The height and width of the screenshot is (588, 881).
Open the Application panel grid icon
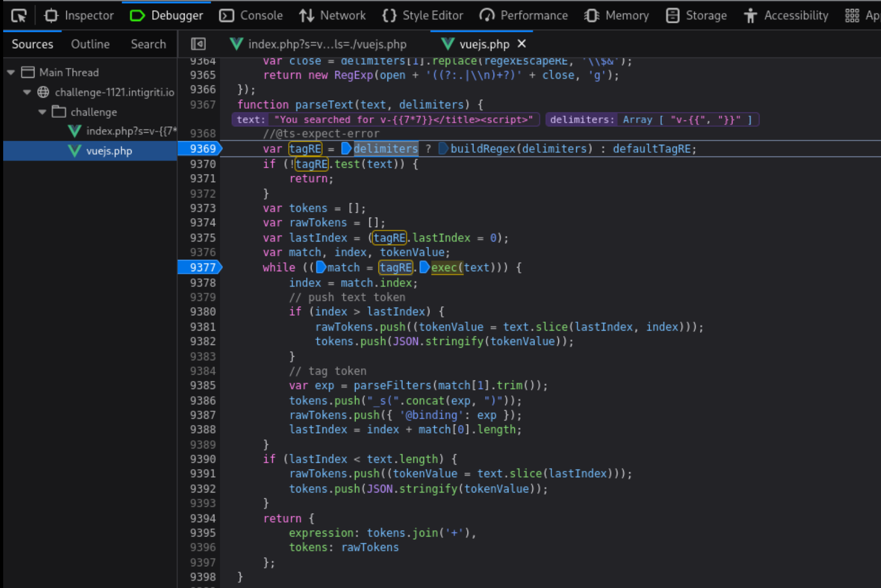(852, 16)
